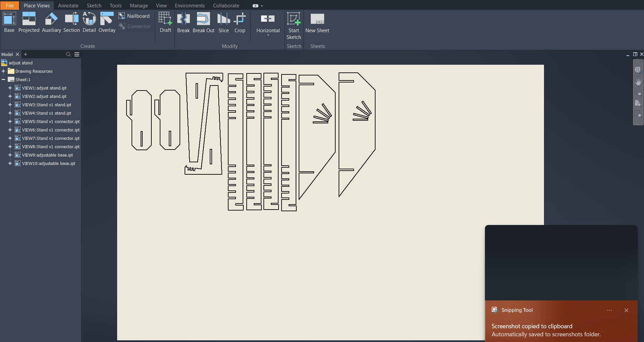
Task: Expand VIEW5:Stand v1 connector.ipt node
Action: pyautogui.click(x=10, y=121)
